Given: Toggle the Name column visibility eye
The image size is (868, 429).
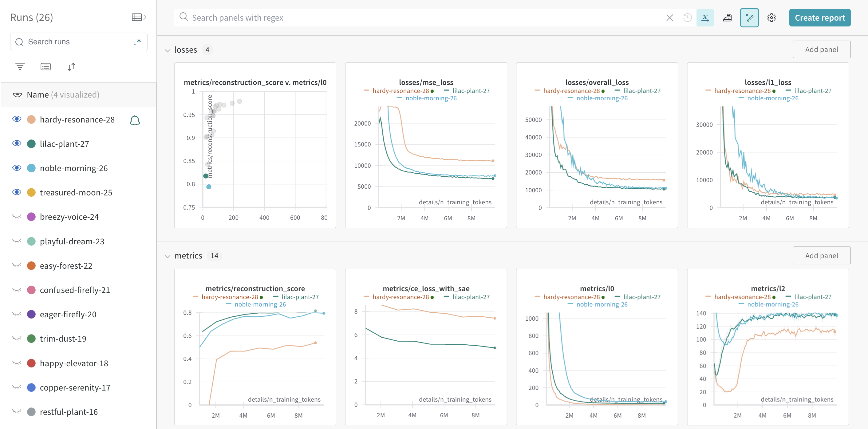Looking at the screenshot, I should pos(18,94).
